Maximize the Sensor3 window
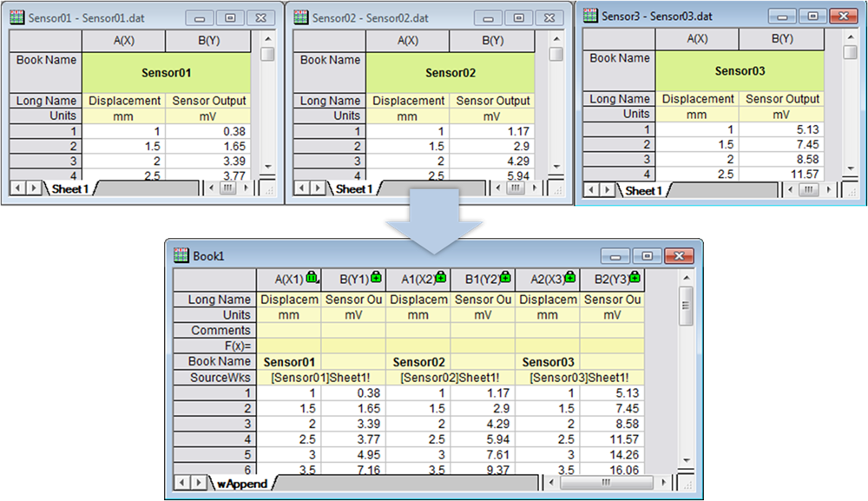The image size is (868, 501). click(x=812, y=16)
